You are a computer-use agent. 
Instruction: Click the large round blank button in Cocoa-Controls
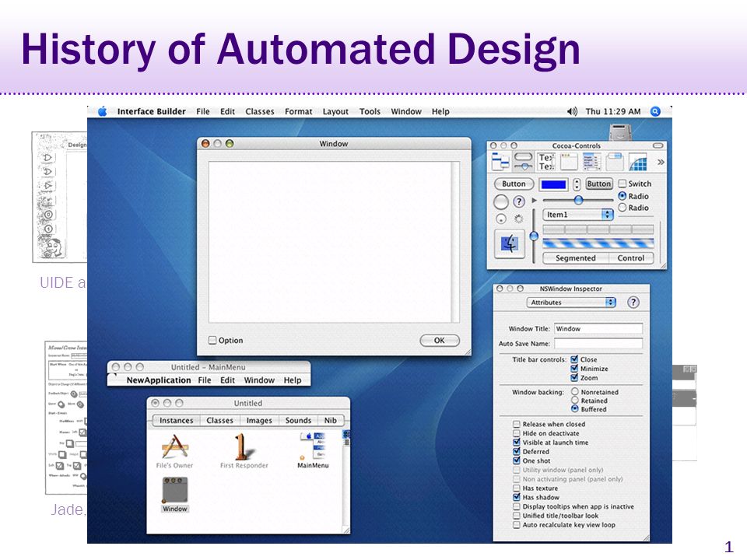[500, 202]
